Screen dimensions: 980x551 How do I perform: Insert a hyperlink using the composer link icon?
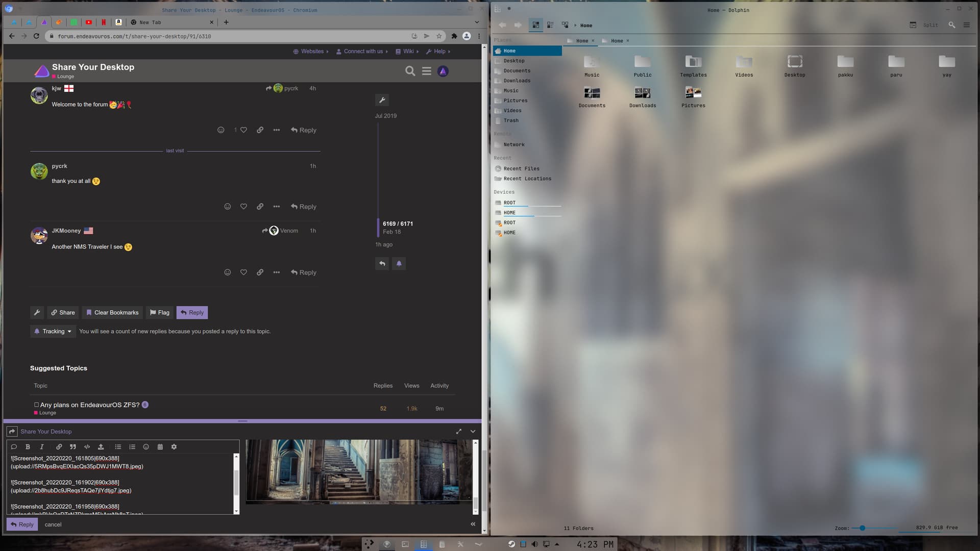tap(59, 446)
